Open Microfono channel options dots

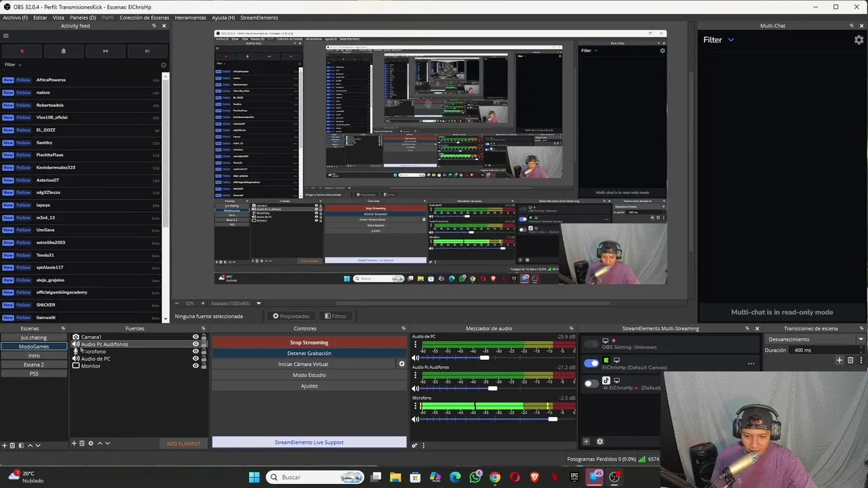[416, 405]
